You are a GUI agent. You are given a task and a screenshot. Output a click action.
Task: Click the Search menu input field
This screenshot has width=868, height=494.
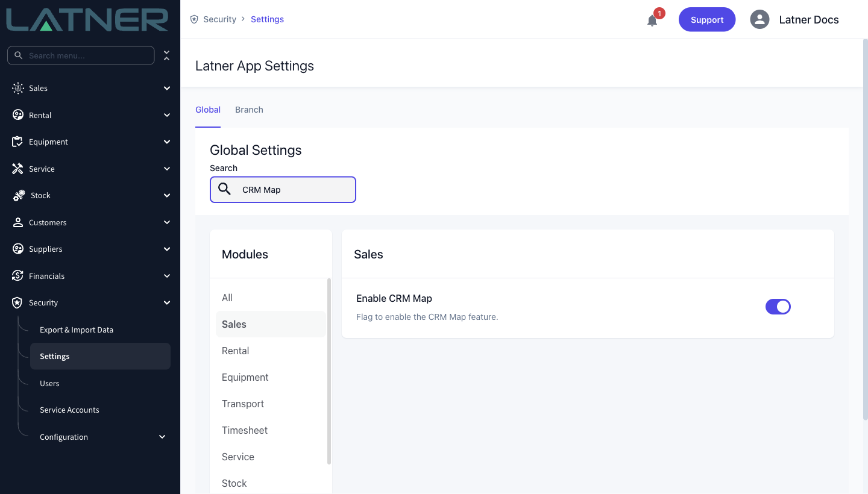coord(81,55)
